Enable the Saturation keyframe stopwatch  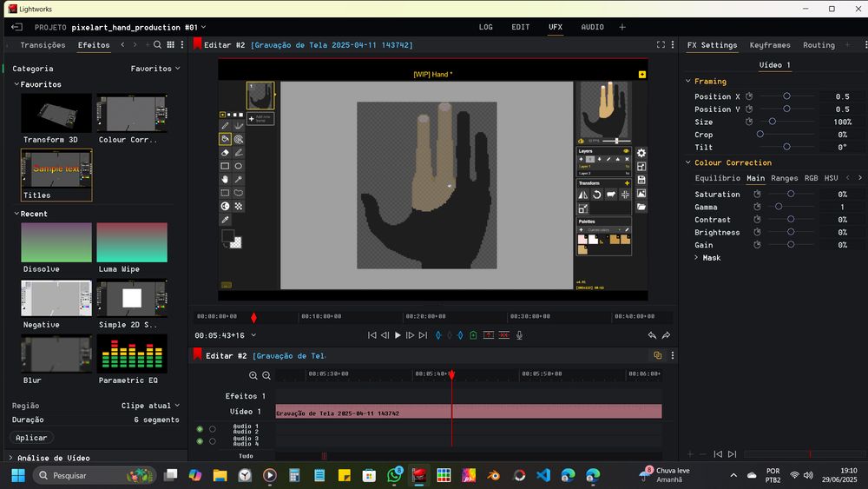(x=757, y=195)
